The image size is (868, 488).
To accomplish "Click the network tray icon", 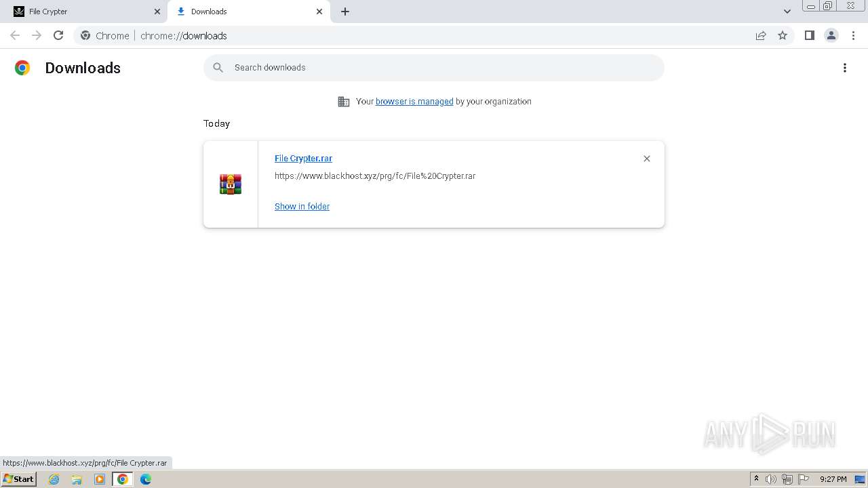I will point(787,479).
